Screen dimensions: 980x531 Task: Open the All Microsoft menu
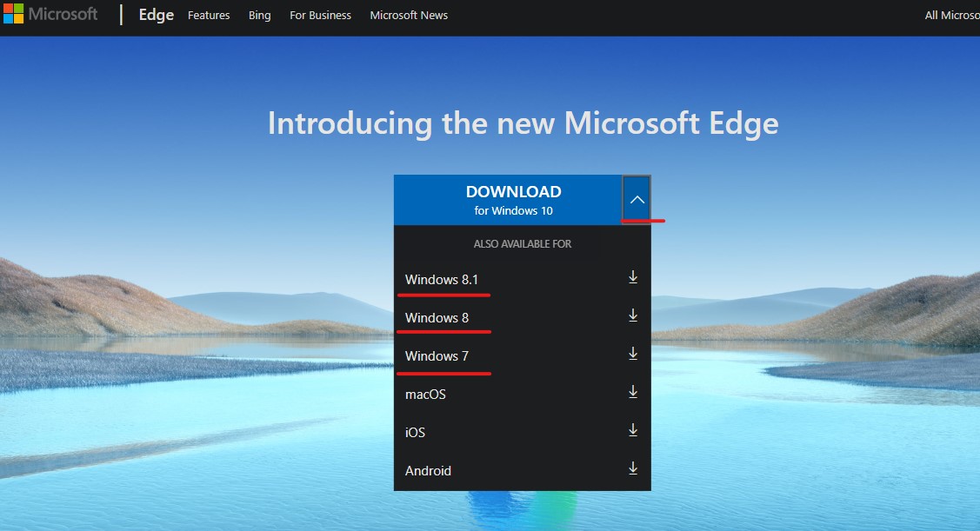[952, 15]
